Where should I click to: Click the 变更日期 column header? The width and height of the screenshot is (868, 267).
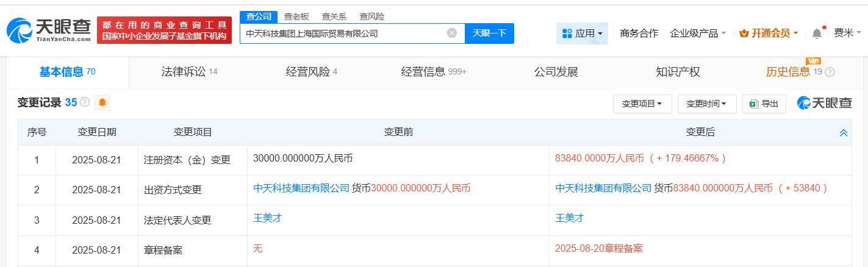[97, 132]
